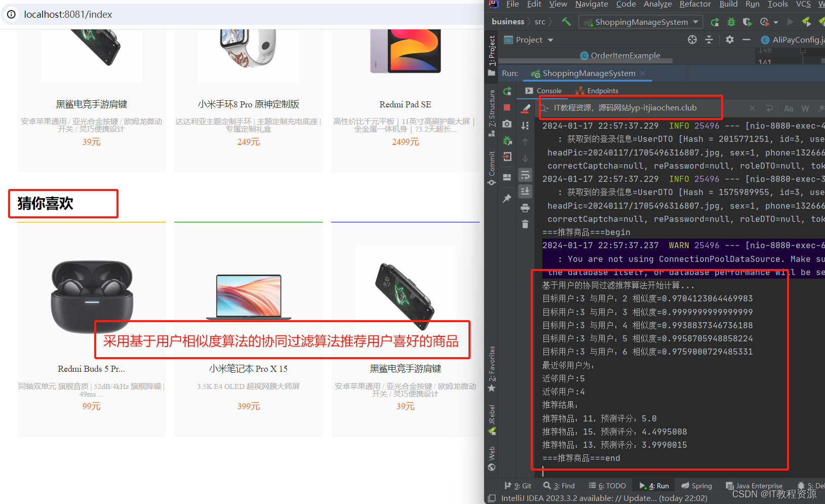The image size is (825, 504).
Task: Switch to the Console tab
Action: pyautogui.click(x=543, y=91)
